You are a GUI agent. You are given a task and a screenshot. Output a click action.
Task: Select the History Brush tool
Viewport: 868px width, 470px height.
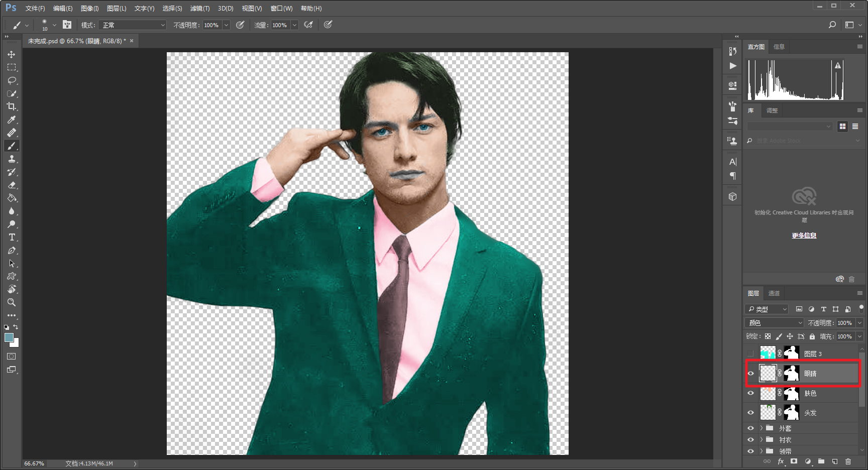pos(12,172)
